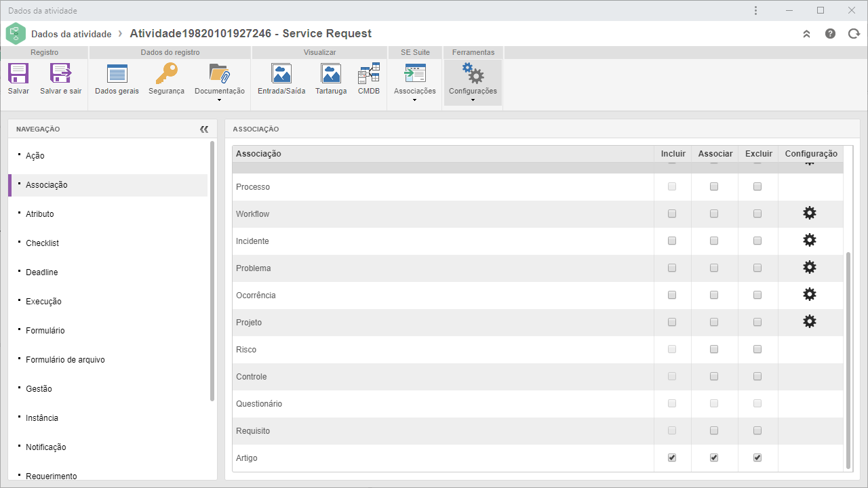The width and height of the screenshot is (868, 488).
Task: Check Excluir for Risco
Action: (x=757, y=349)
